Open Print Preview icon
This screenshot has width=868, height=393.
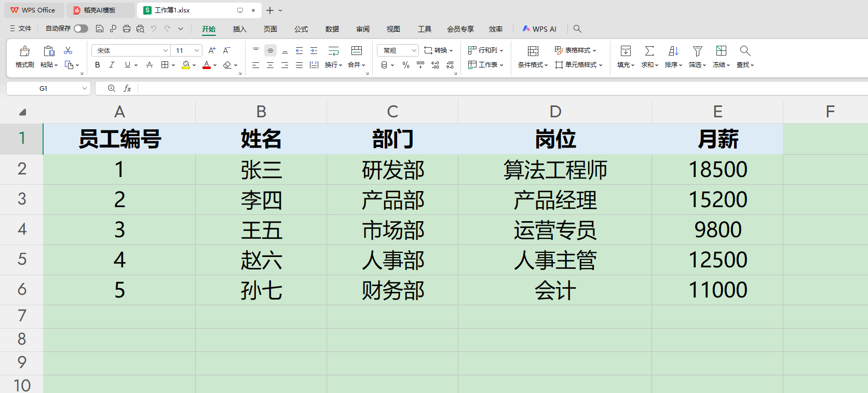coord(140,29)
